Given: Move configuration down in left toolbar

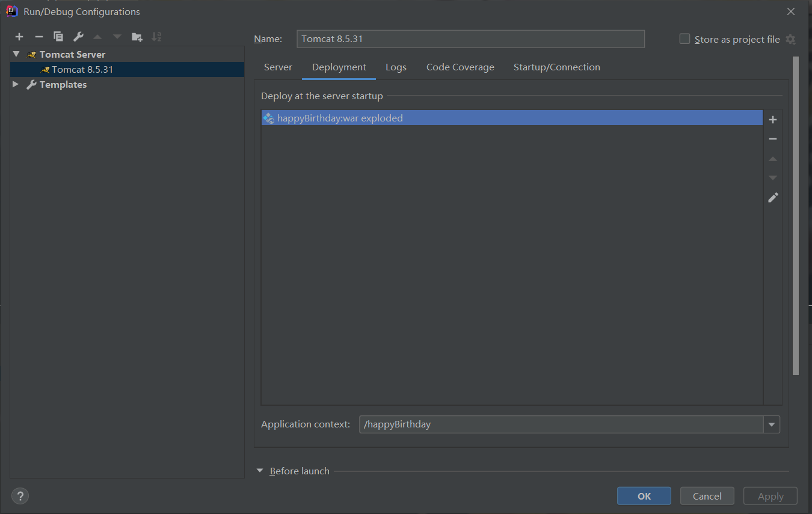Looking at the screenshot, I should [x=117, y=37].
